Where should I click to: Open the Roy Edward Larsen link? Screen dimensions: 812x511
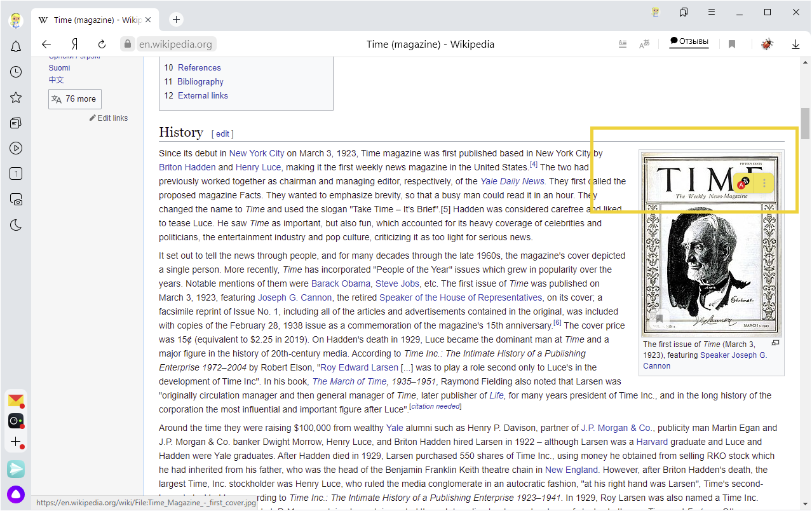pyautogui.click(x=360, y=367)
